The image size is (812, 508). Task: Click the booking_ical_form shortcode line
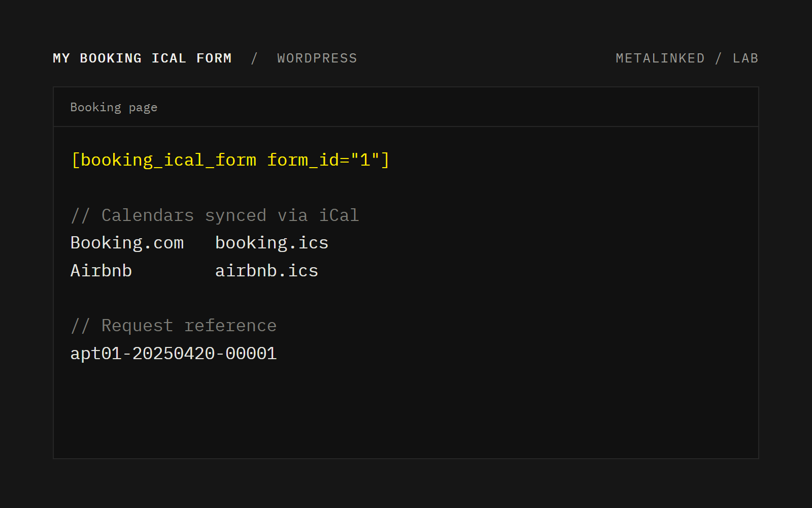click(230, 160)
